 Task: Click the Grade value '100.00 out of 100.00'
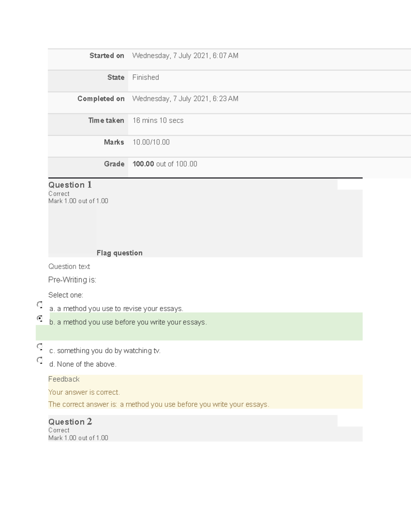pyautogui.click(x=165, y=164)
